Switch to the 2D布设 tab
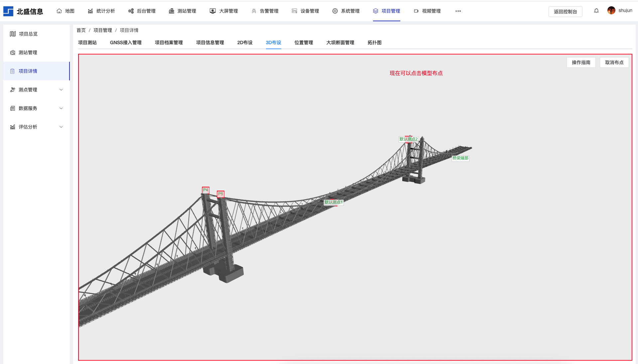This screenshot has width=638, height=364. (245, 43)
